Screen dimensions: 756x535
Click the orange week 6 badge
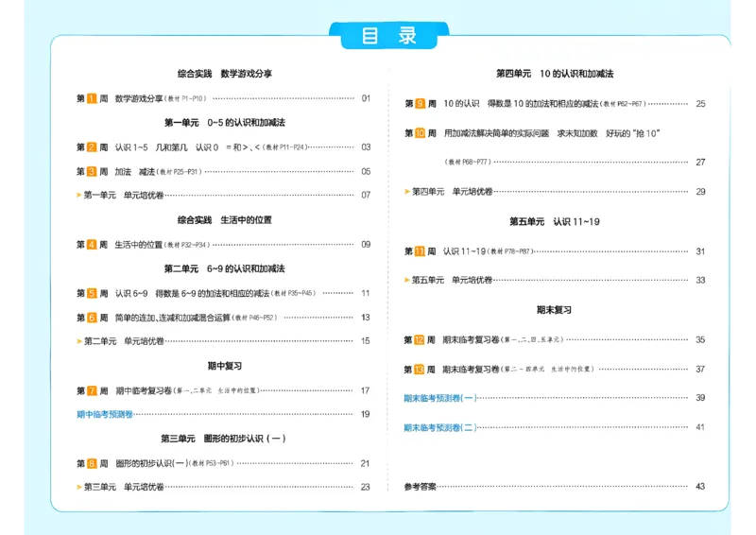(x=92, y=318)
